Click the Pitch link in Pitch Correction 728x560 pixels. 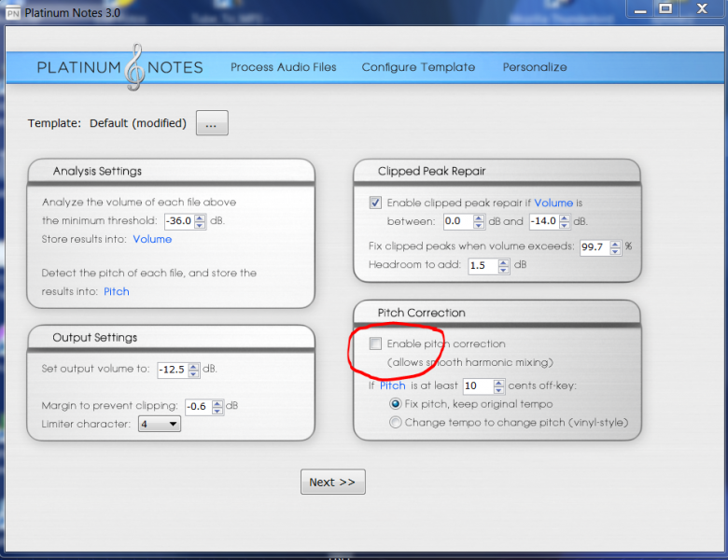[x=393, y=385]
